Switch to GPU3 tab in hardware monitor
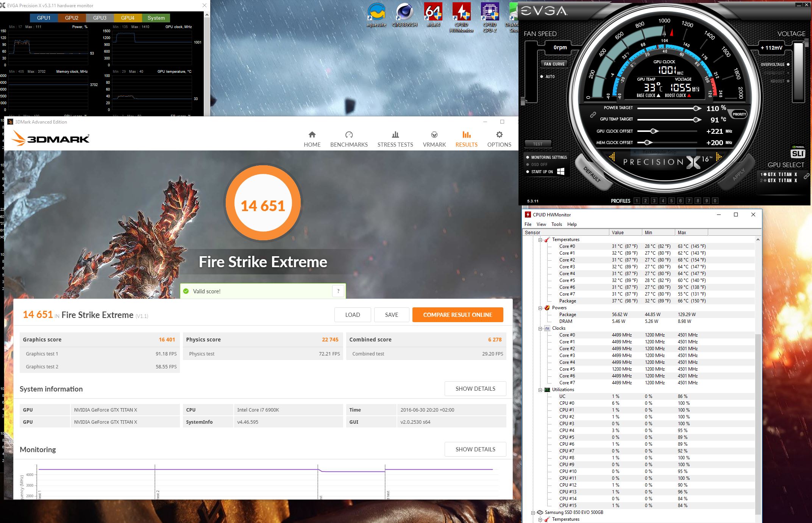The width and height of the screenshot is (812, 523). pyautogui.click(x=100, y=18)
